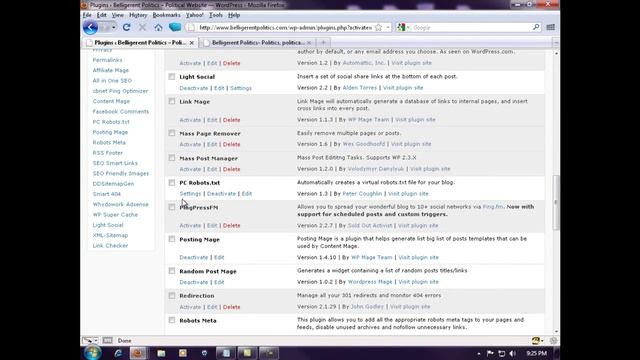The image size is (640, 360).
Task: Activate the Link Mage plugin
Action: tap(190, 120)
